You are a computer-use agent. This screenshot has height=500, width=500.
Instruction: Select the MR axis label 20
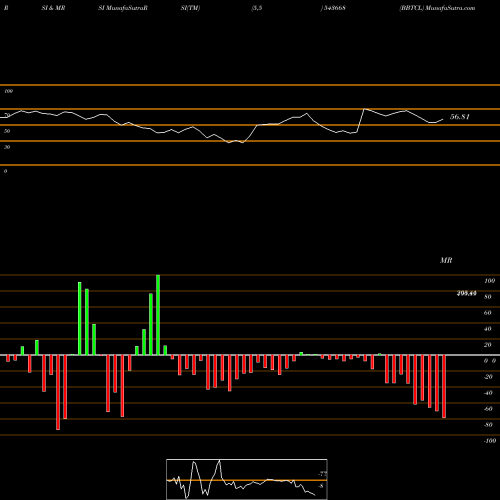click(x=488, y=345)
